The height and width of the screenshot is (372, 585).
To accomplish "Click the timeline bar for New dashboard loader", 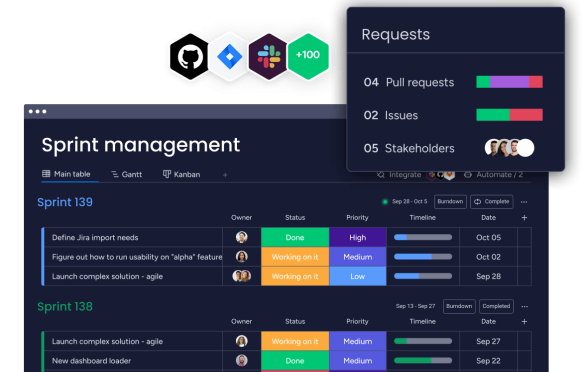I will pos(423,360).
